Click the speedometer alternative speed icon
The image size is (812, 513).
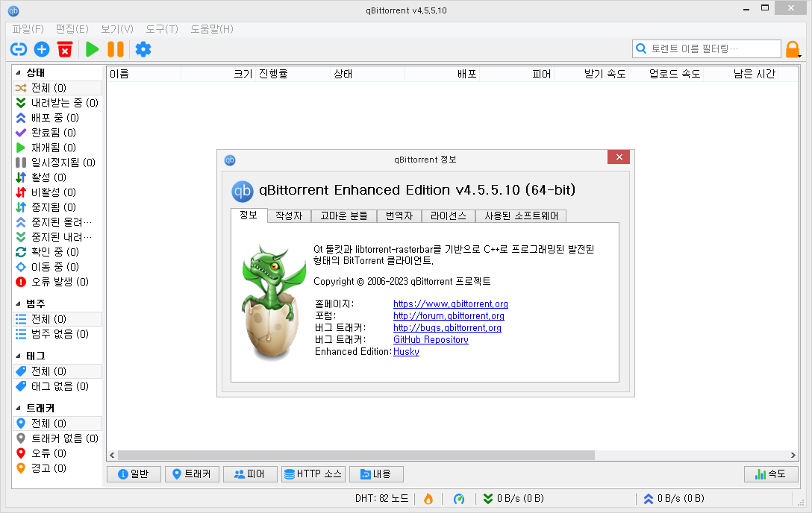[x=459, y=499]
